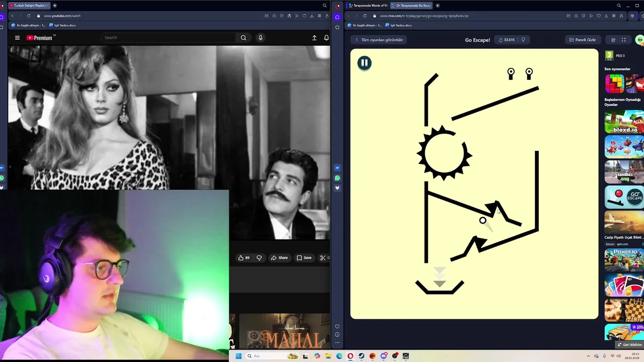This screenshot has height=362, width=644.
Task: Open a new tab in left browser window
Action: [x=55, y=6]
